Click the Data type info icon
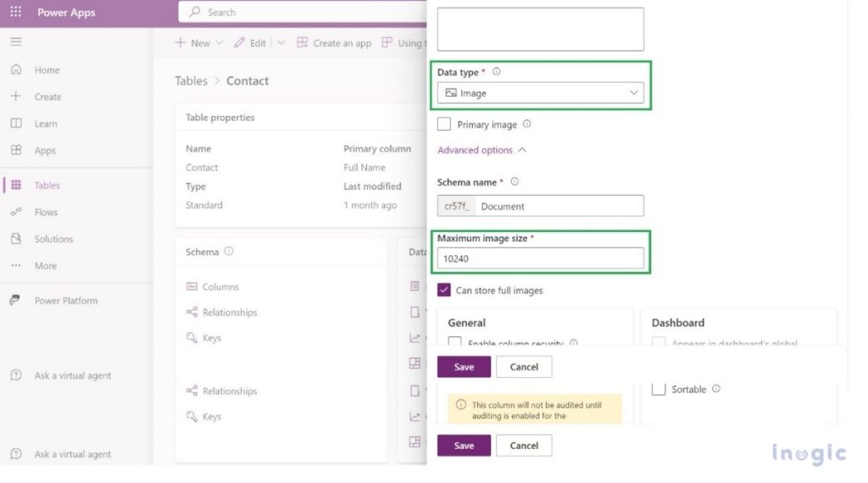 pyautogui.click(x=497, y=72)
